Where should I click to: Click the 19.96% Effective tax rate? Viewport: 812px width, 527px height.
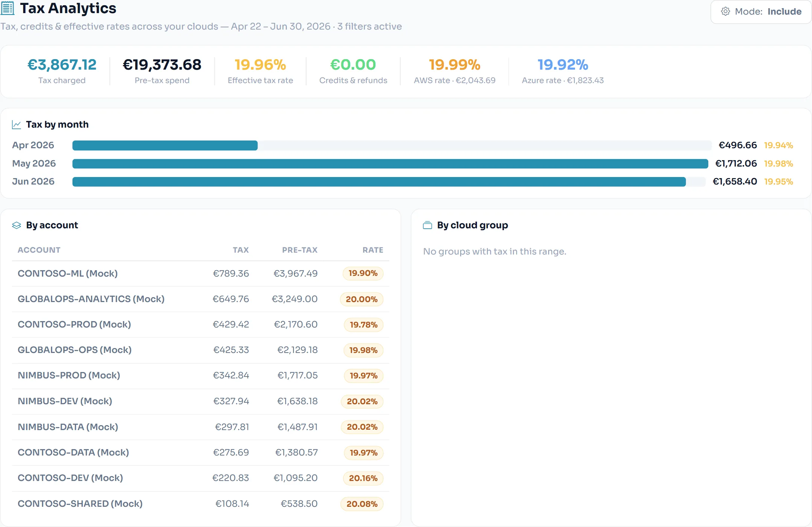point(260,65)
